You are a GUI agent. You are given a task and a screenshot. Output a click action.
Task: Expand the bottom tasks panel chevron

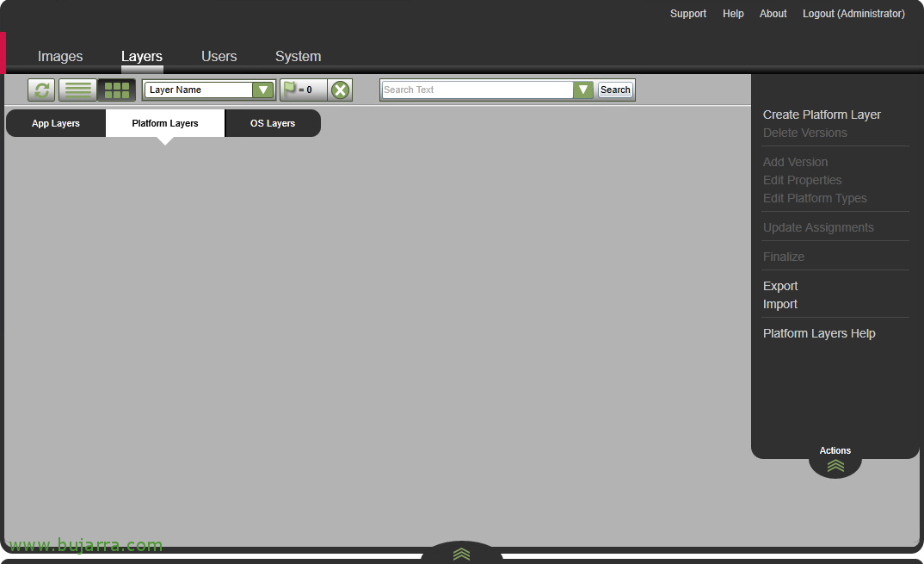coord(462,554)
